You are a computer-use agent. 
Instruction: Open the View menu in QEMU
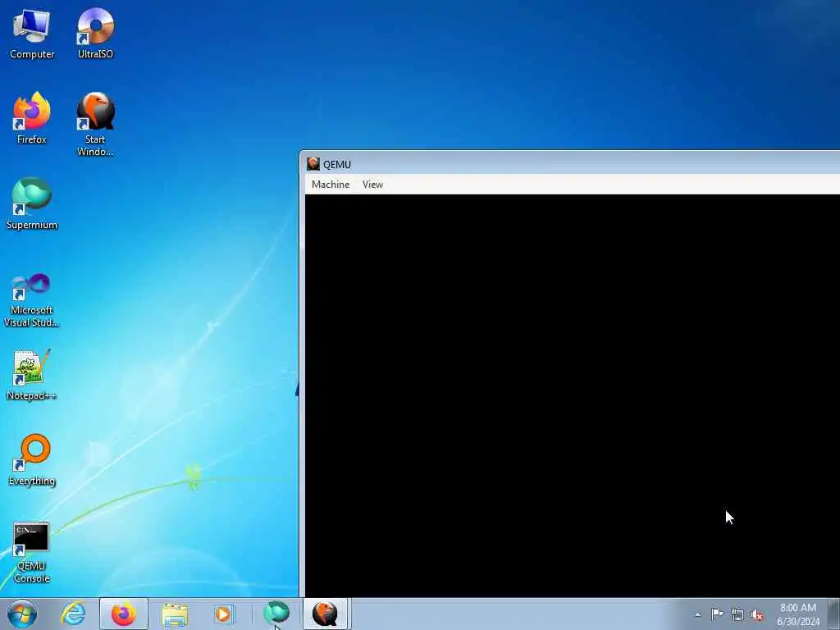tap(372, 185)
